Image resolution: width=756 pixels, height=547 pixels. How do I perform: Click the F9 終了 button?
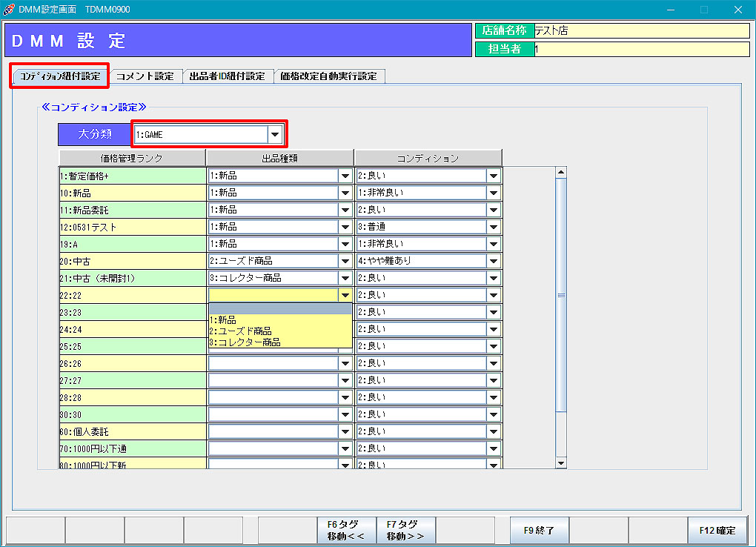click(539, 531)
